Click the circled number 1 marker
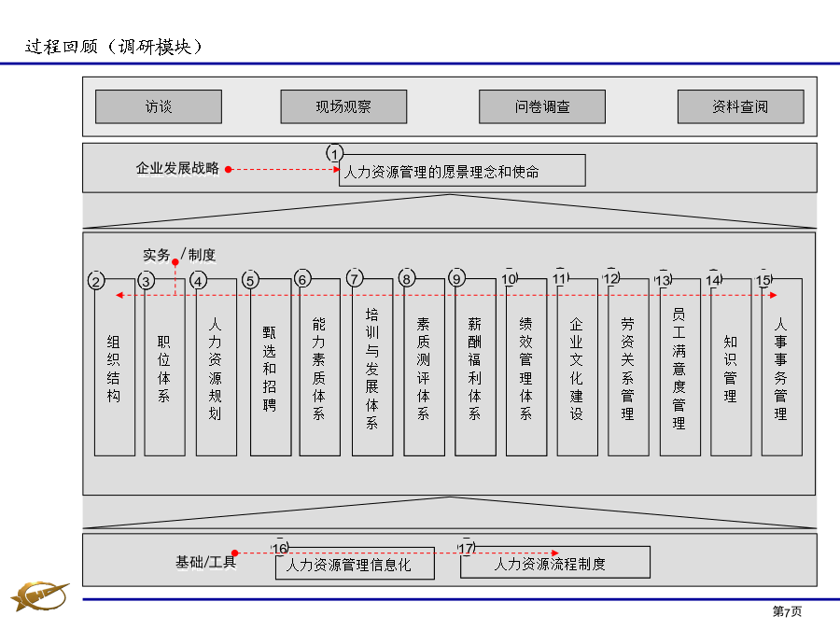840x630 pixels. tap(334, 154)
